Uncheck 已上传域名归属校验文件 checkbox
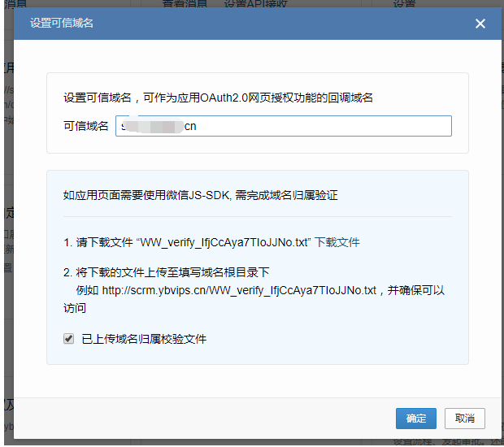 point(68,339)
